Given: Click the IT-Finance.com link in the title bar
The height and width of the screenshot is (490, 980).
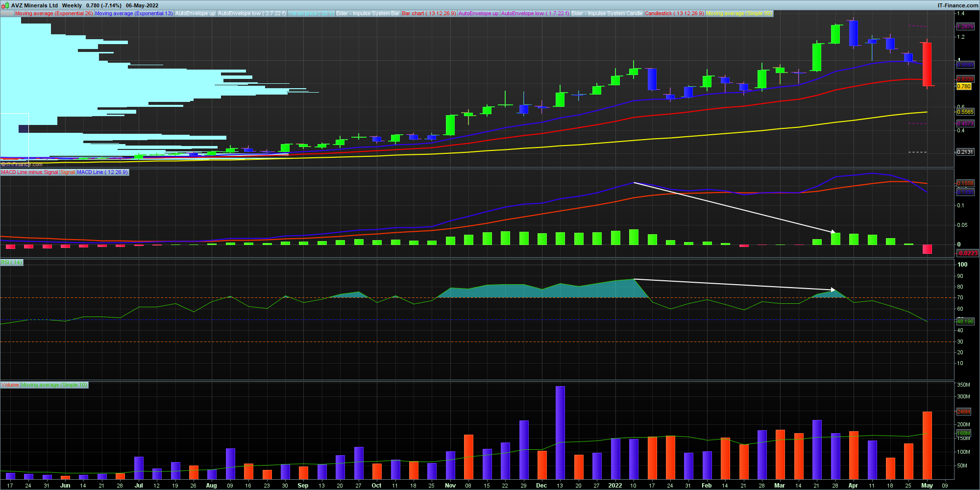Looking at the screenshot, I should (x=957, y=5).
